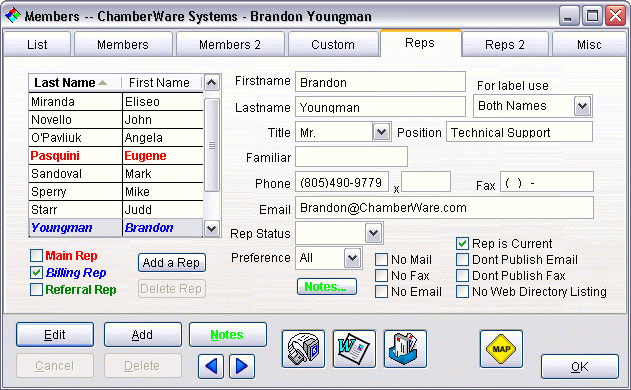Toggle the Referral Rep checkbox
Screen dimensions: 631x390
36,289
